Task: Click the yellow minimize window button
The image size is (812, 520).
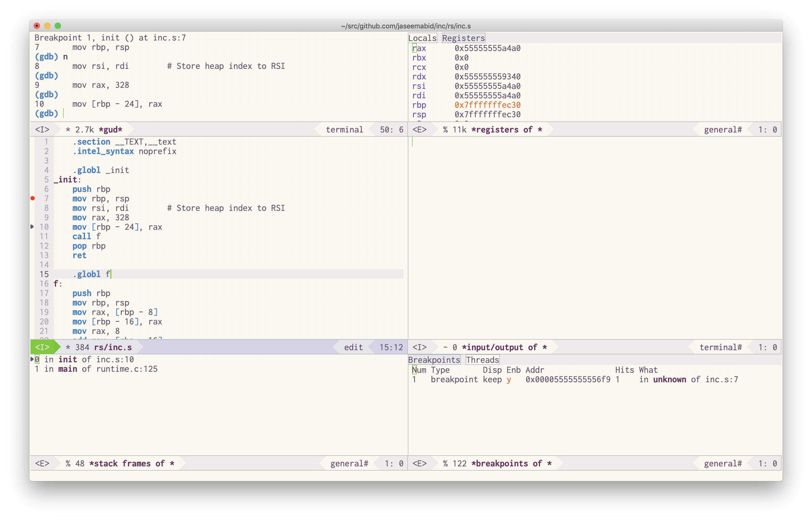Action: point(47,26)
